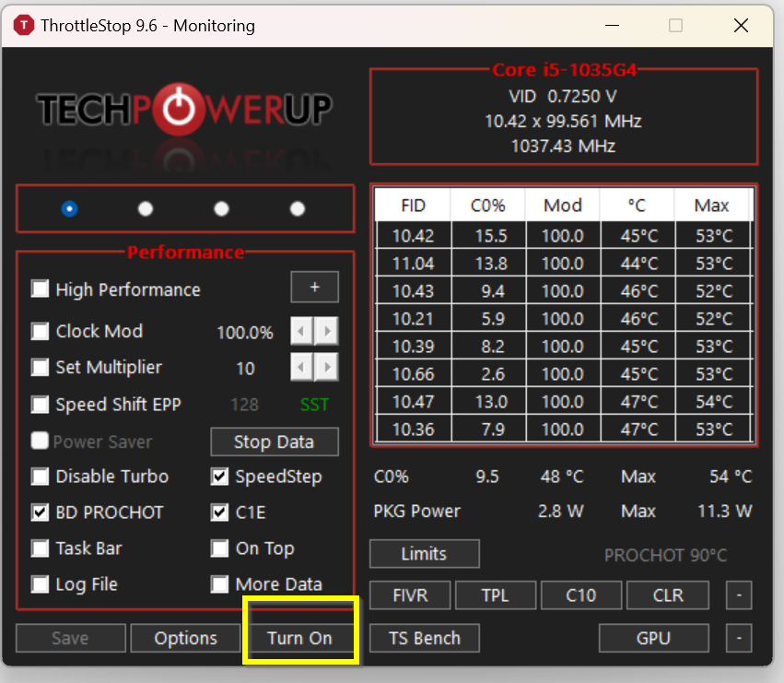Enable the Set Multiplier checkbox

pos(40,367)
